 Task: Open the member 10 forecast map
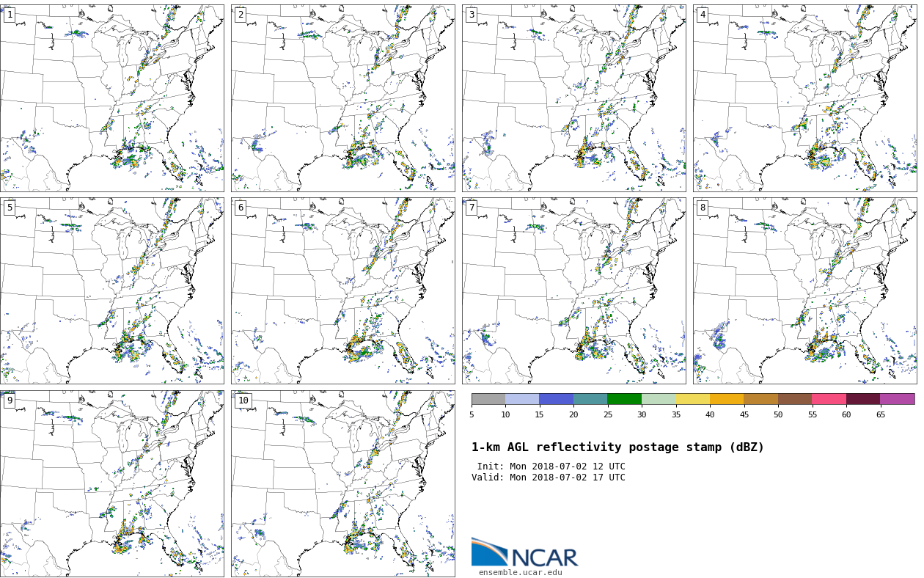342,483
